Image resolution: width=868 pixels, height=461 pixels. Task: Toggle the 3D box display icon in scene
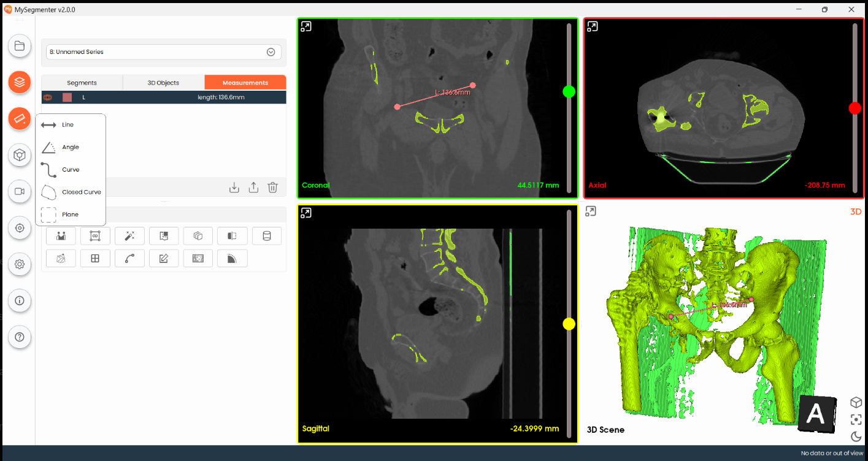point(856,402)
